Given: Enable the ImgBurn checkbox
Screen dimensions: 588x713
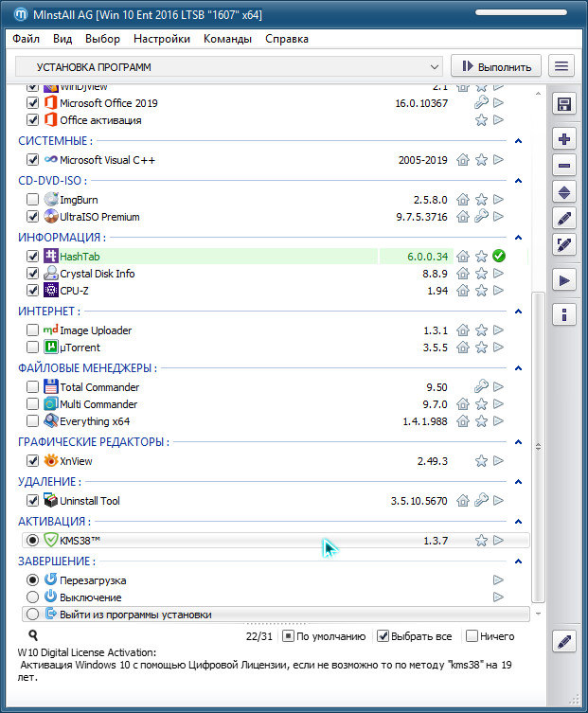Looking at the screenshot, I should [33, 200].
